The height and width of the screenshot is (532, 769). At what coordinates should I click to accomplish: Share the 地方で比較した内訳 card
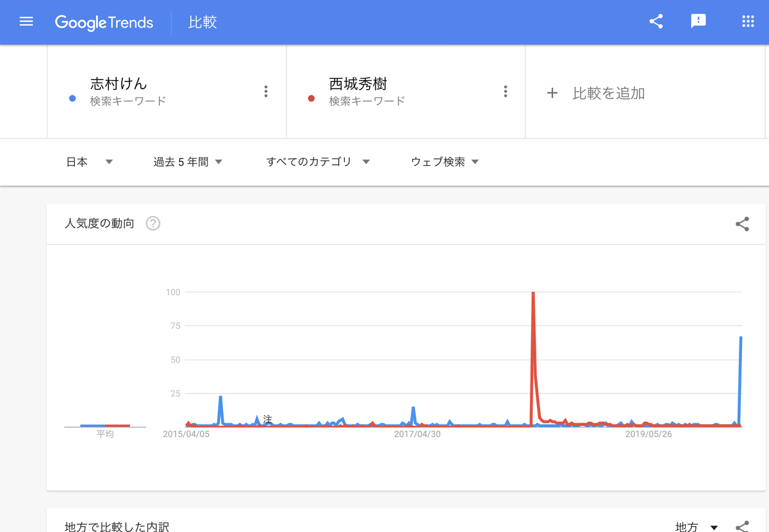[x=742, y=526]
